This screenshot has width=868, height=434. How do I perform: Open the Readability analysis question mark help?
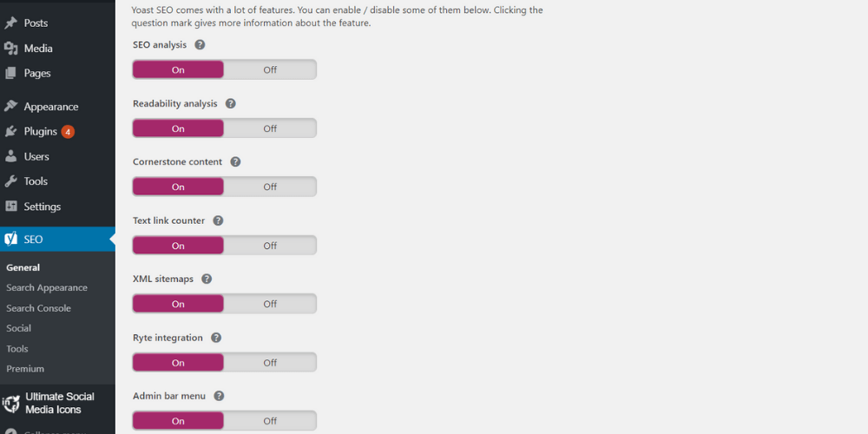pyautogui.click(x=230, y=103)
